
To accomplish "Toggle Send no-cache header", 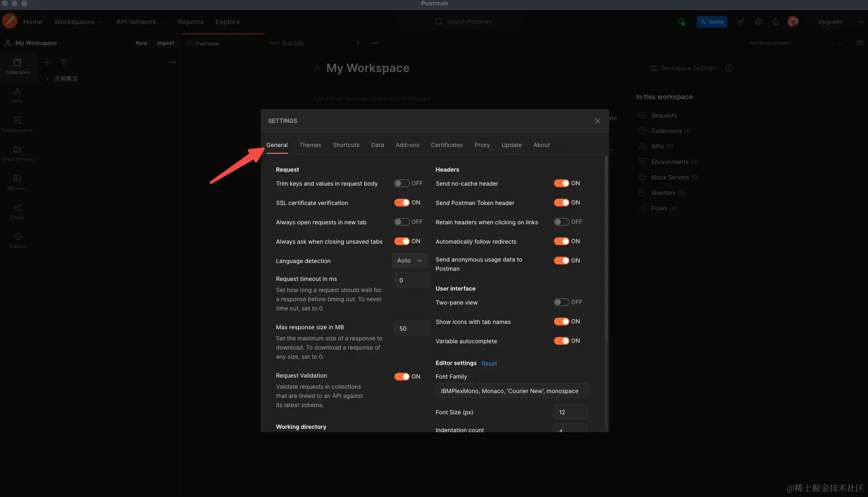I will [x=561, y=183].
